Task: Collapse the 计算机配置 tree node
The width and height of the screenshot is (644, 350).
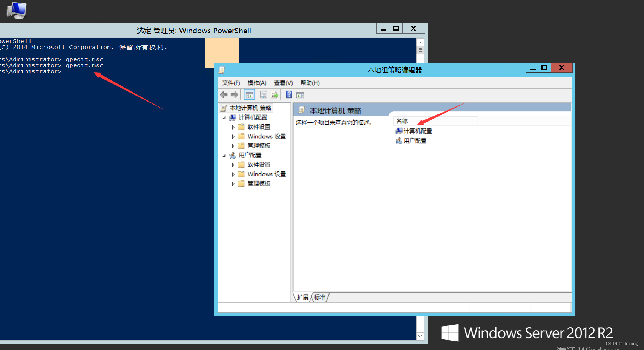Action: (x=224, y=117)
